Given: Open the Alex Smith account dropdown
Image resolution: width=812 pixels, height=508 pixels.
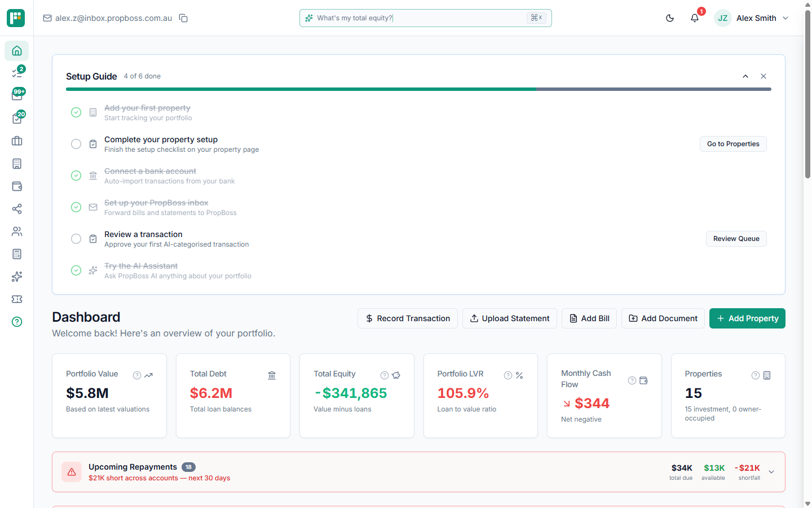Looking at the screenshot, I should pos(757,17).
